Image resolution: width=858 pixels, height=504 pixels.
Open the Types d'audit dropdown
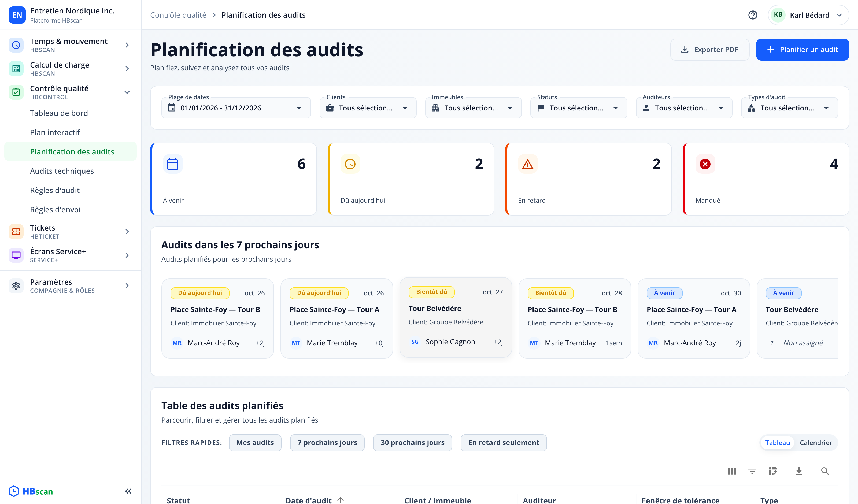click(x=789, y=108)
